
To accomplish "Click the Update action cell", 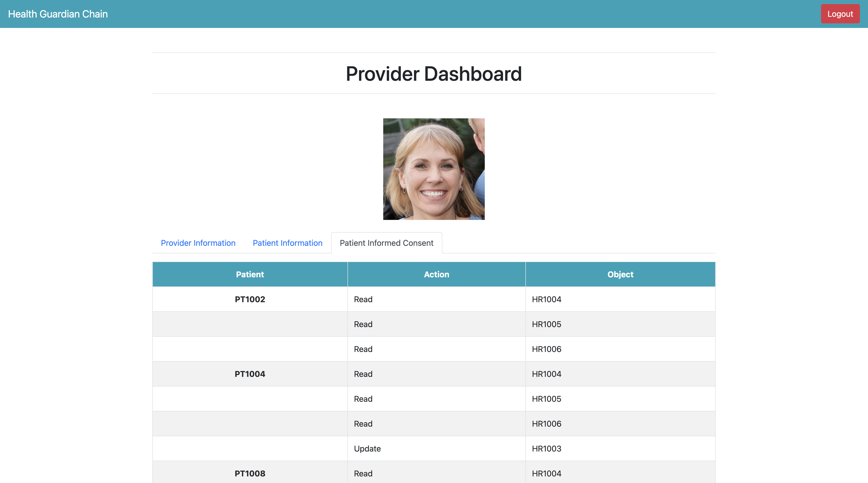I will [367, 449].
